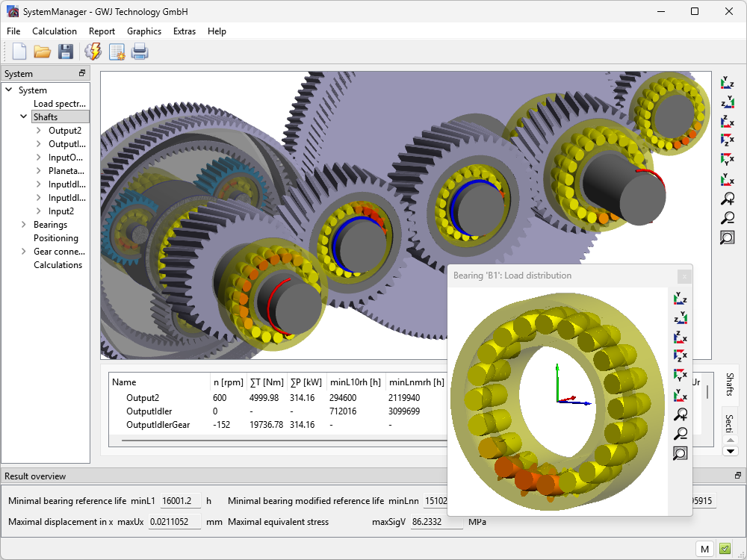This screenshot has height=560, width=747.
Task: Click the report generation icon in toolbar
Action: 117,52
